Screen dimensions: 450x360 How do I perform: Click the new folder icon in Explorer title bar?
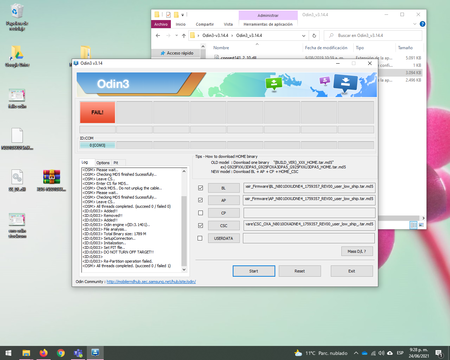pos(176,15)
